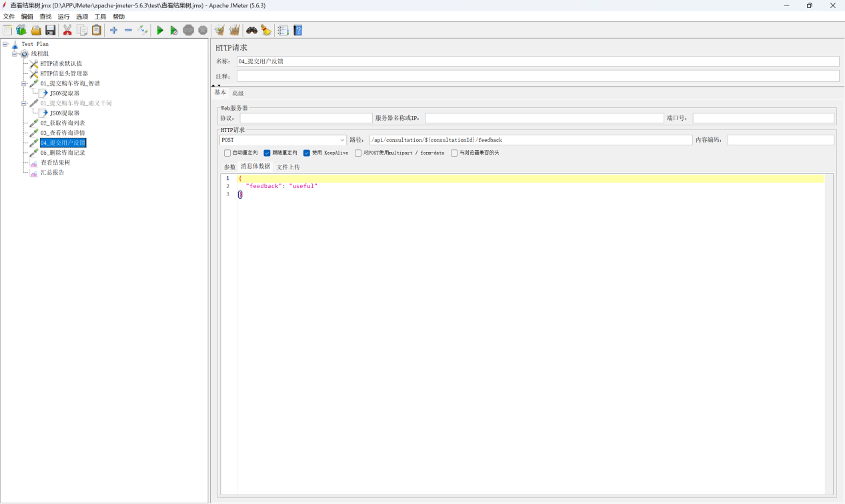The height and width of the screenshot is (504, 845).
Task: Click the Paste clipboard icon
Action: (97, 30)
